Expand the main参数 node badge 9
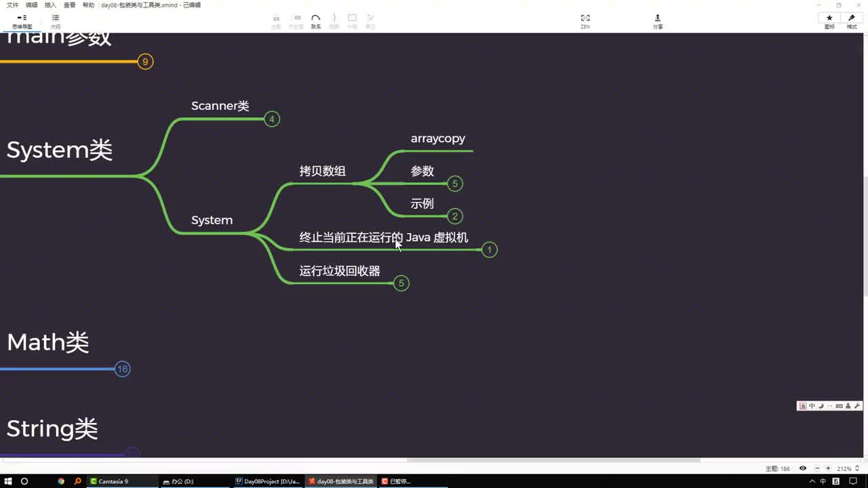 [x=144, y=62]
